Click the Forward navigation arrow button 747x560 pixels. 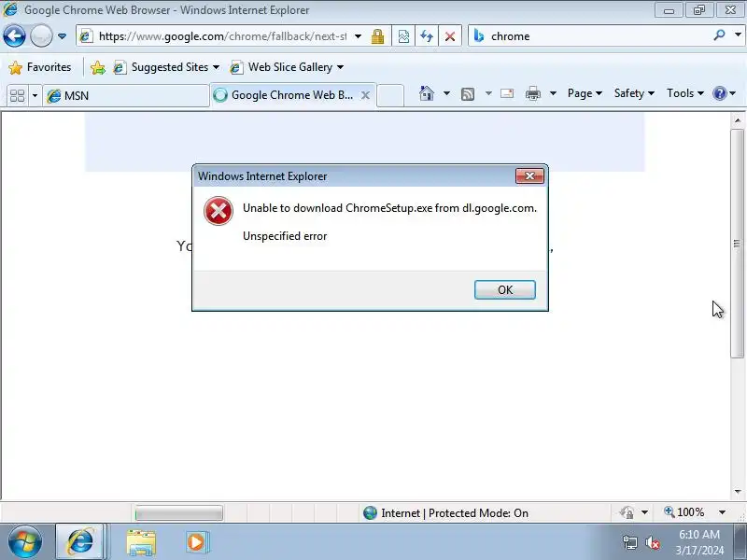(41, 36)
